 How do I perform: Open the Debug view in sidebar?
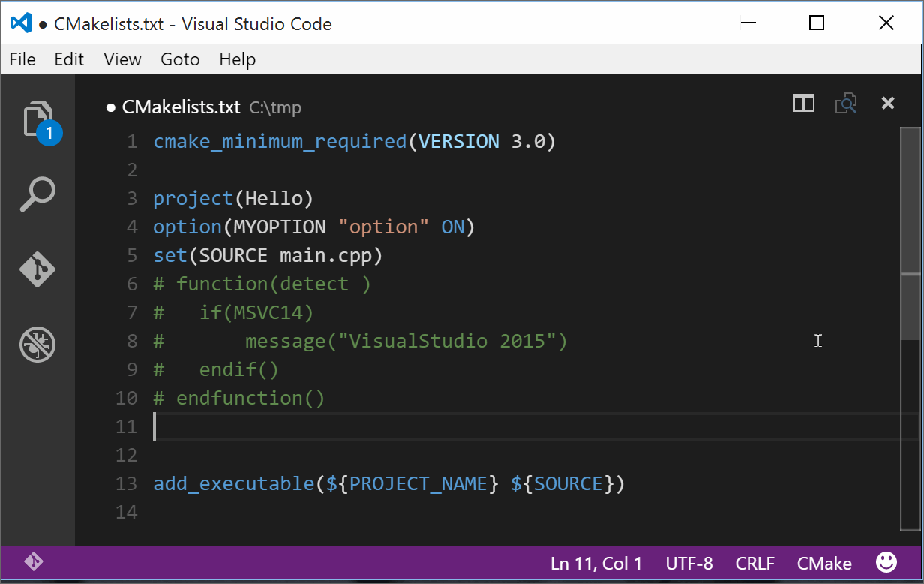click(x=37, y=345)
